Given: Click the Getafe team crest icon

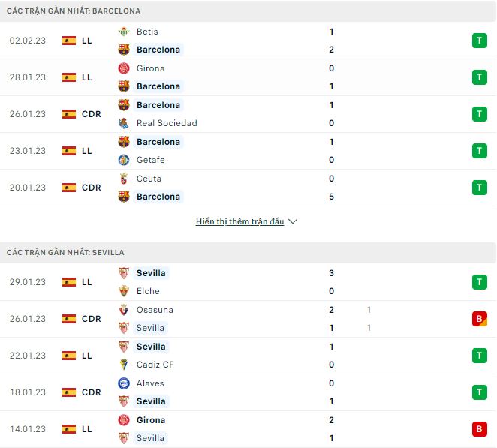Looking at the screenshot, I should 124,160.
